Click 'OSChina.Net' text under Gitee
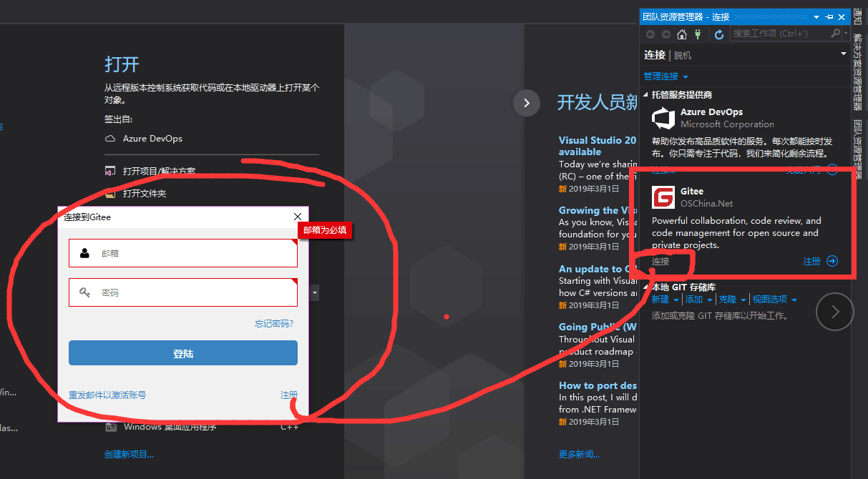 coord(707,204)
